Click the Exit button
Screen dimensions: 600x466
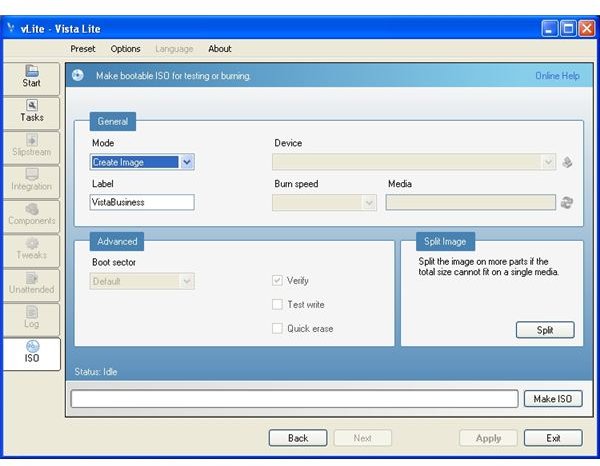pyautogui.click(x=553, y=438)
